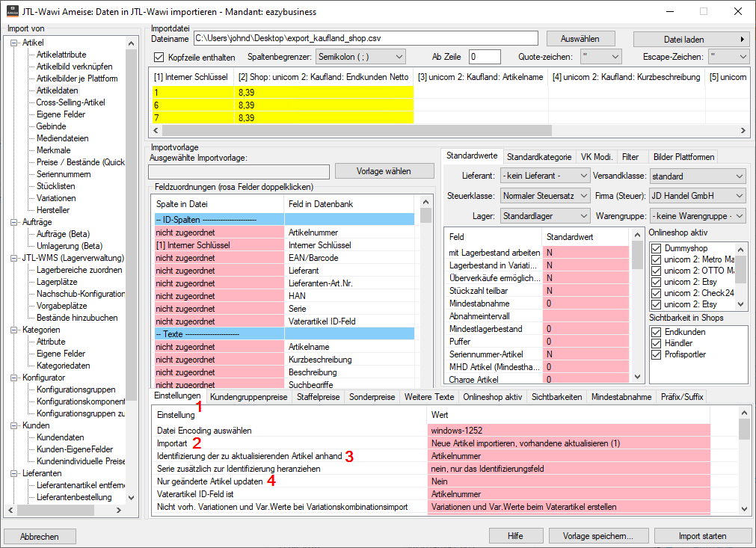
Task: Click the Vorlage wählen button
Action: (384, 171)
